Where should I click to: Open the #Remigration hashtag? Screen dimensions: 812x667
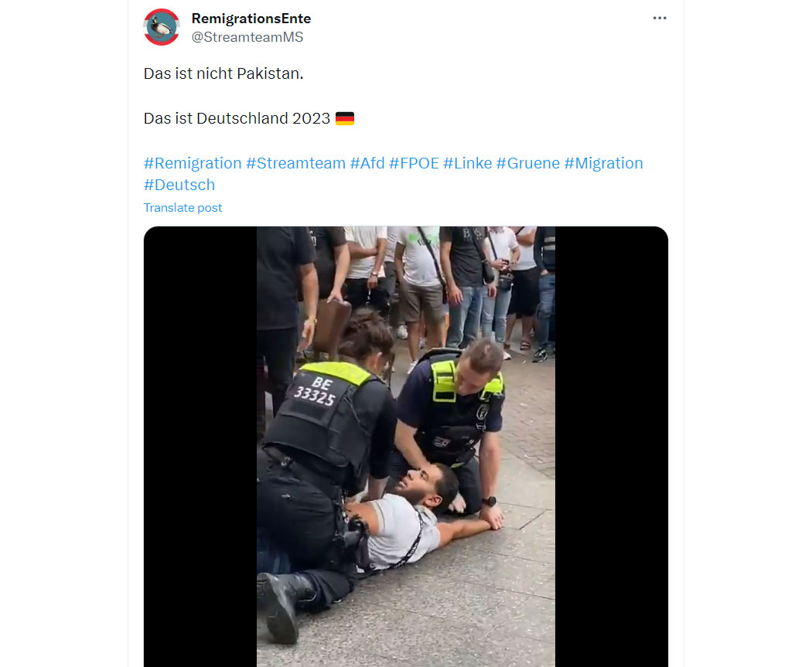click(x=193, y=163)
